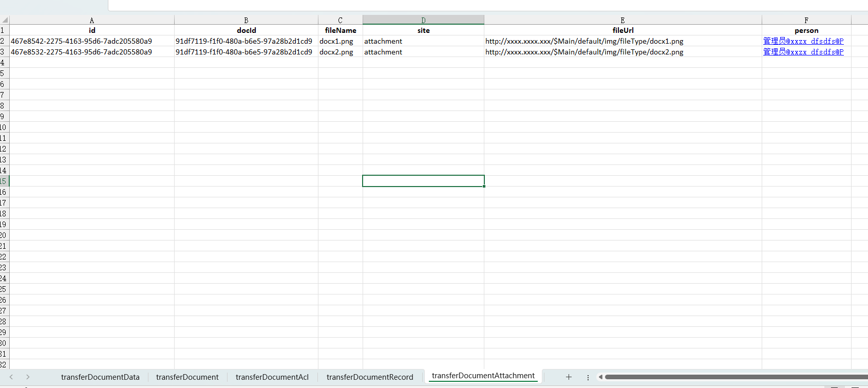Click the 'fileName' header cell
Screen dimensions: 868x388
(x=340, y=30)
